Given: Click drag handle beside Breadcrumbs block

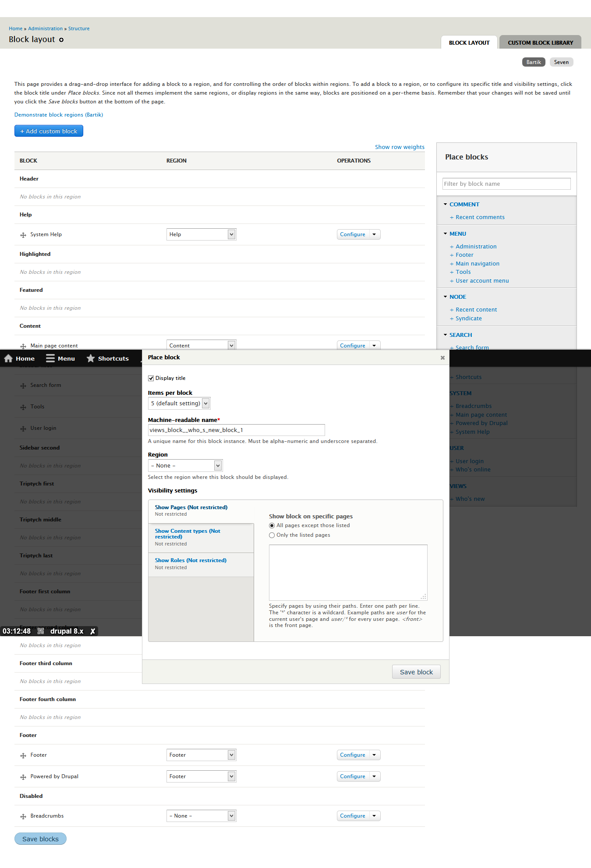Looking at the screenshot, I should [x=23, y=816].
